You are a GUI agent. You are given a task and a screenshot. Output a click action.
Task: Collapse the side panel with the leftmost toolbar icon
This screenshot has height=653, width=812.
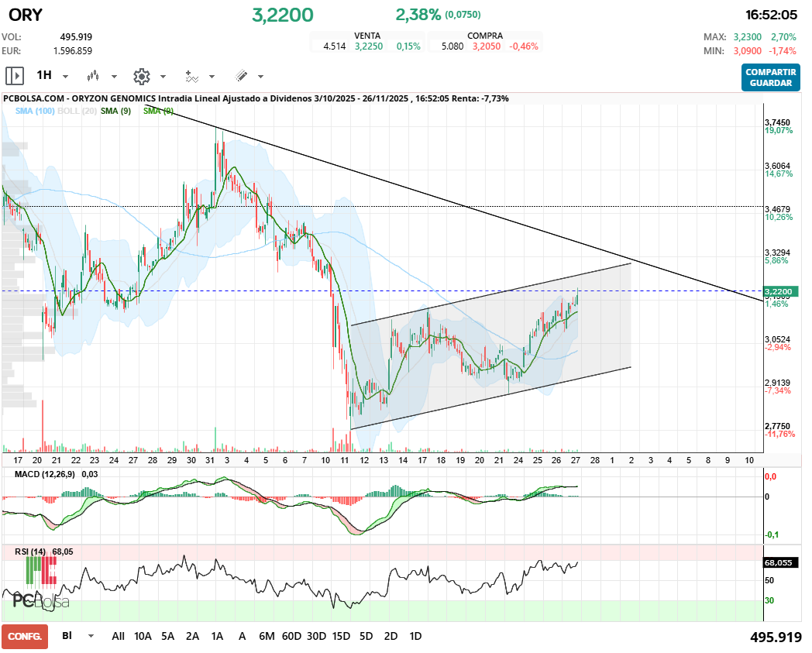click(x=14, y=76)
